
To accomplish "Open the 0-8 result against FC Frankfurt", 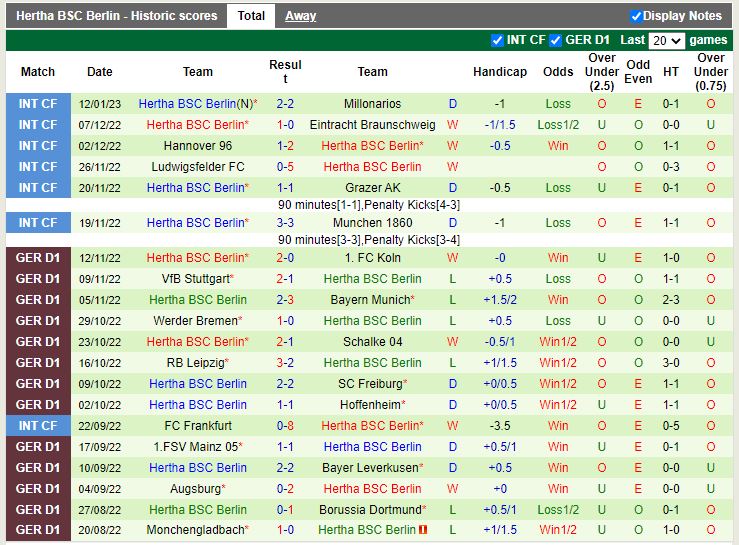I will tap(285, 426).
